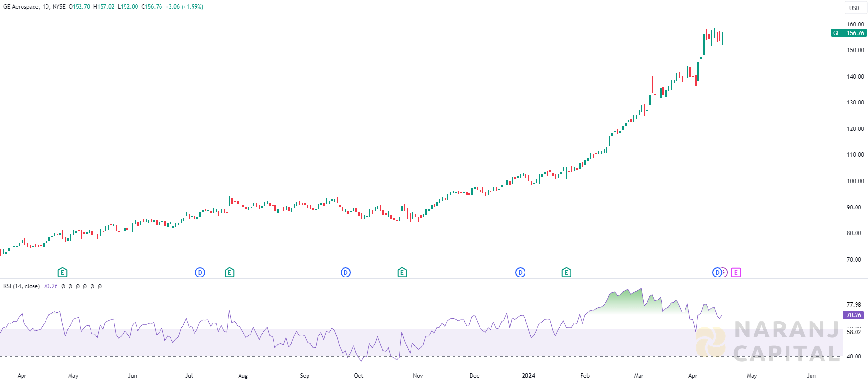Click the Jul label on the time axis

(189, 376)
